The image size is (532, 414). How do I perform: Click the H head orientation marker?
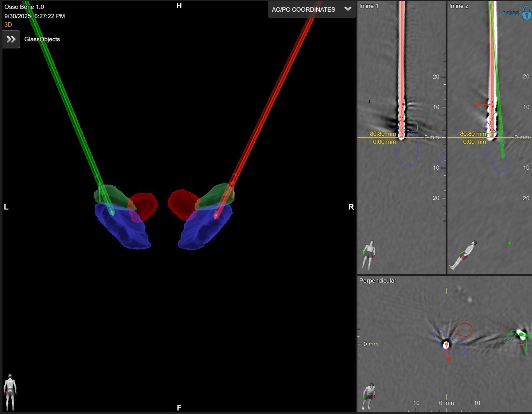[179, 6]
